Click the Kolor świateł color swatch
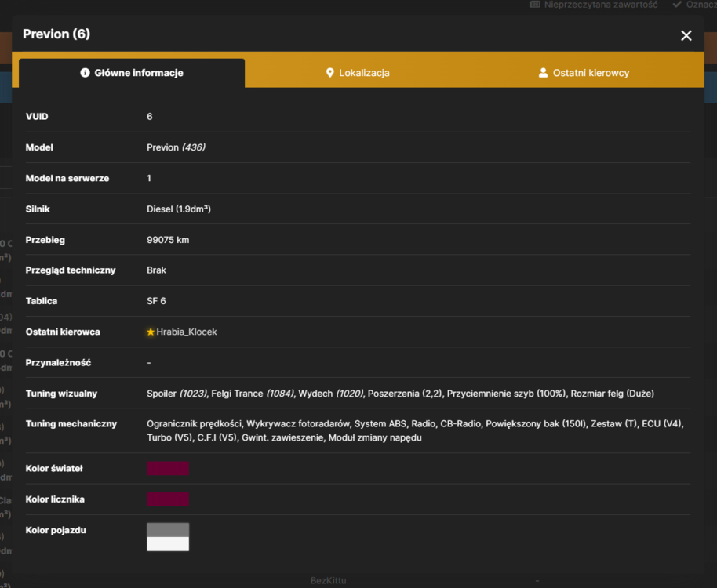Viewport: 717px width, 588px height. tap(168, 468)
